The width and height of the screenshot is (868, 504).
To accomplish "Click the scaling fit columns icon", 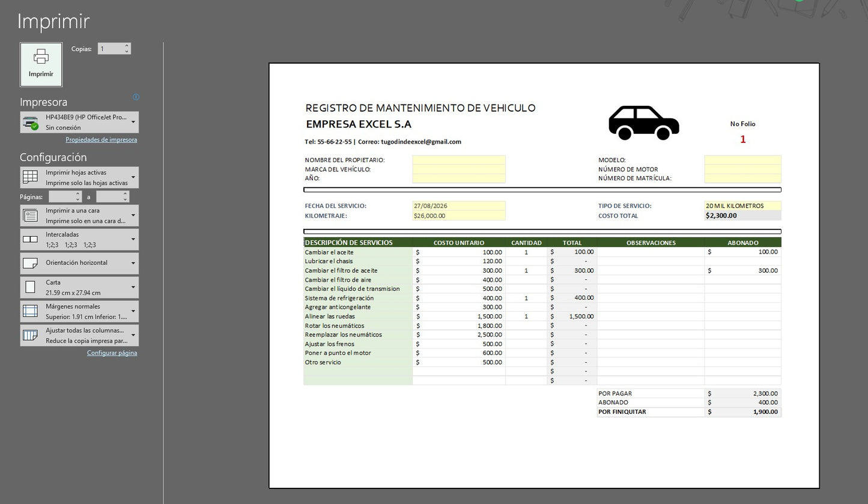I will pyautogui.click(x=30, y=335).
